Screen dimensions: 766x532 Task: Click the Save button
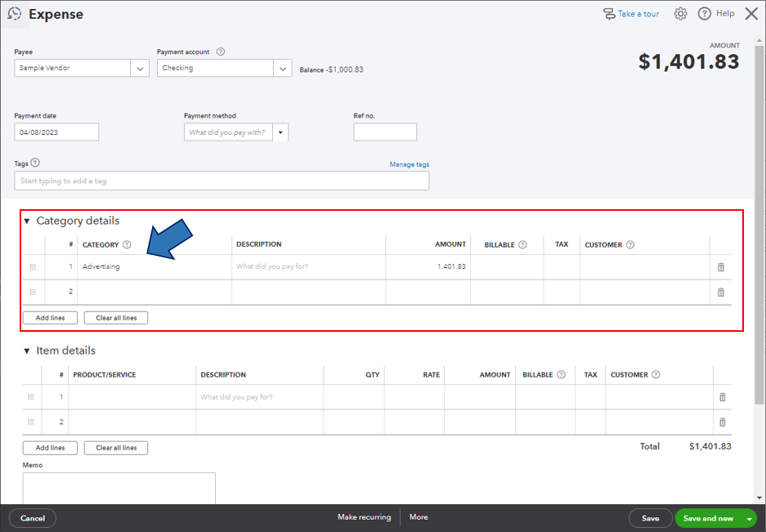[x=650, y=518]
